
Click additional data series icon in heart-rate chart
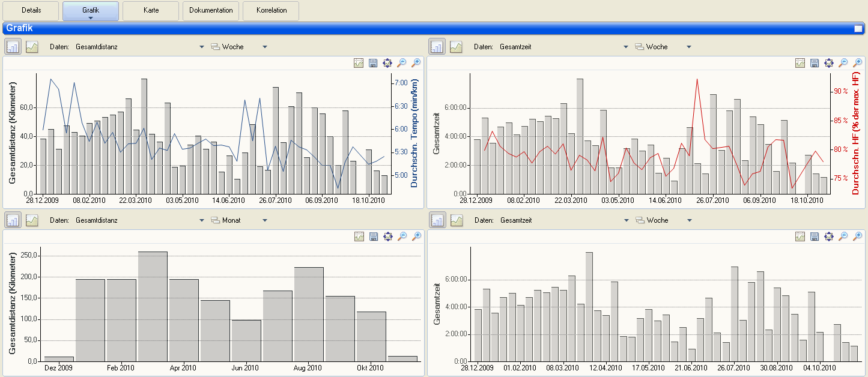800,63
